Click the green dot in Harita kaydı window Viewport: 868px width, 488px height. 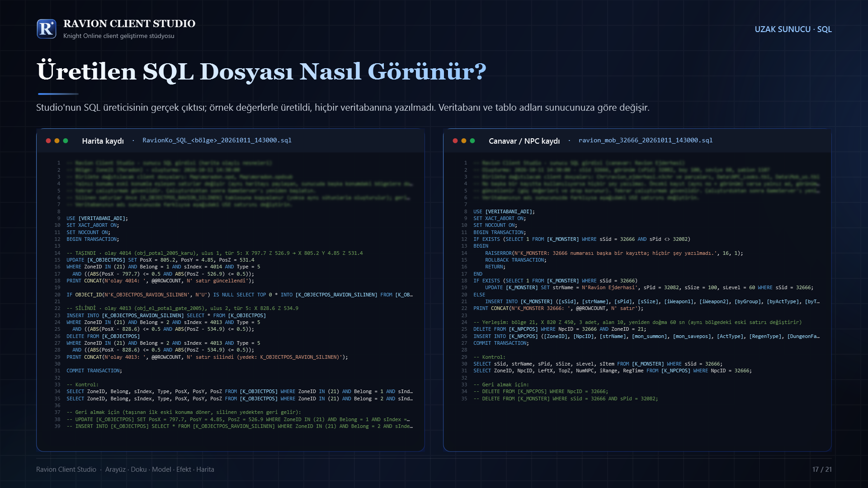pos(66,141)
